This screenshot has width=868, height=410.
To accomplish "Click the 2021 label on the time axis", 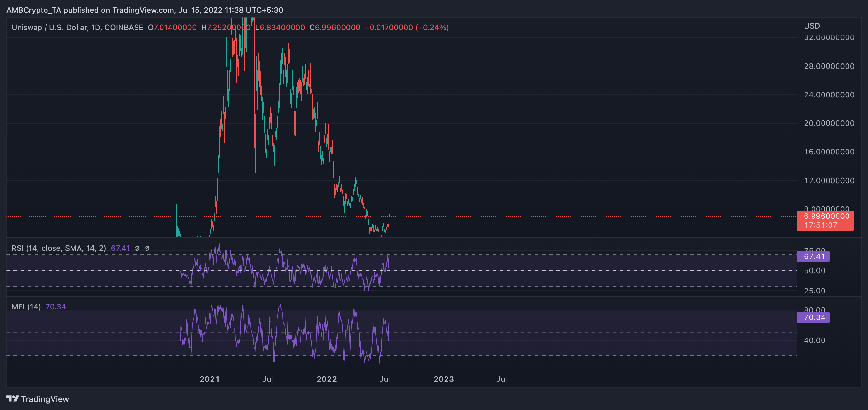I will (x=209, y=379).
